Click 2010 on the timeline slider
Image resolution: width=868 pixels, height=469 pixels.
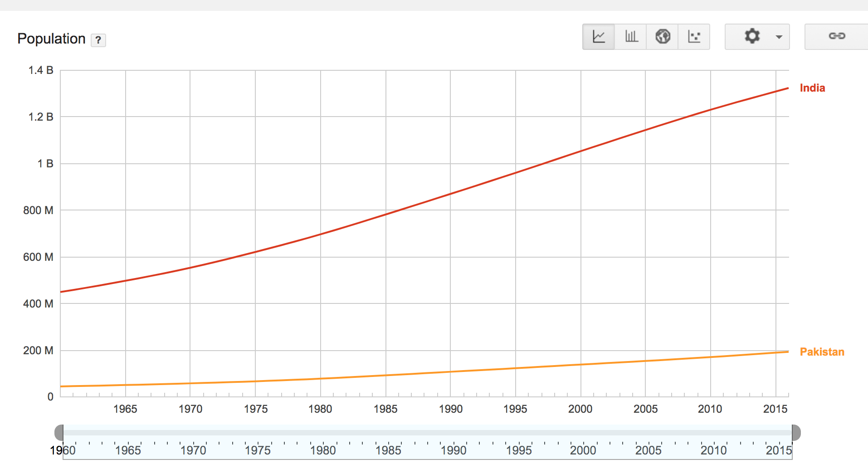click(713, 450)
